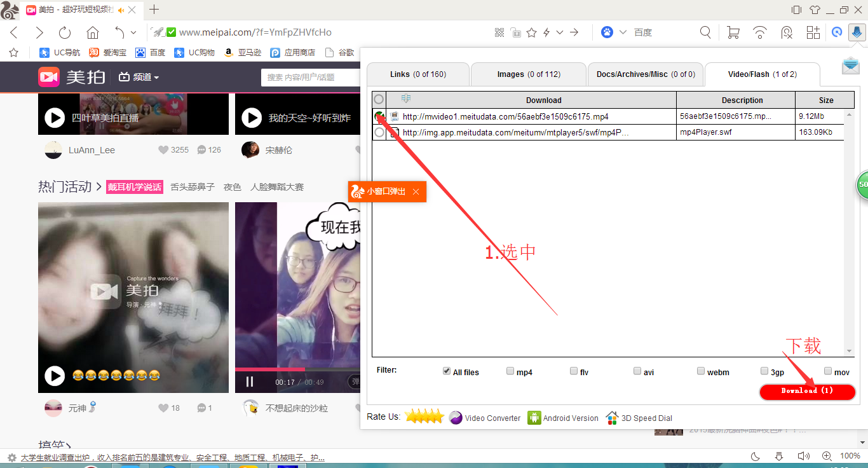Go forward with the browser forward arrow
The width and height of the screenshot is (868, 468).
(39, 32)
